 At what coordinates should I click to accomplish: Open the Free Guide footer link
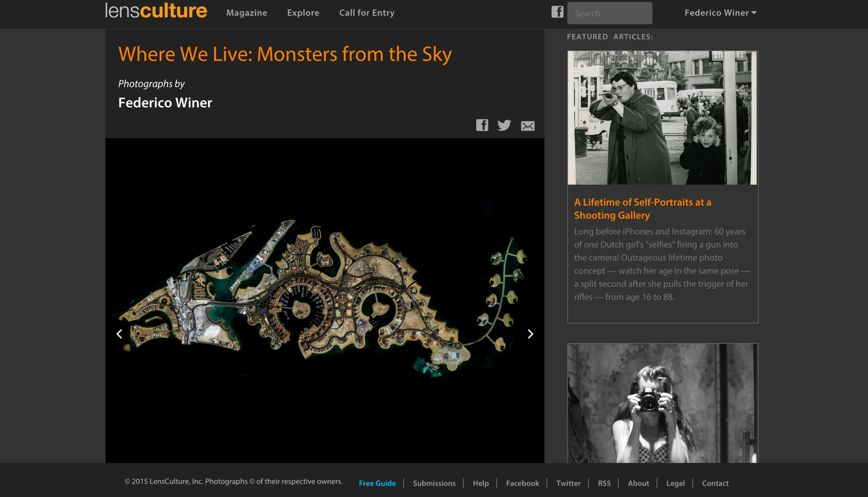point(377,483)
